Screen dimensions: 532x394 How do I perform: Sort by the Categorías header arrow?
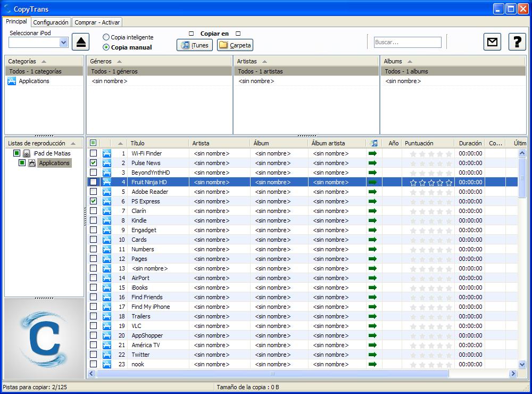click(44, 61)
